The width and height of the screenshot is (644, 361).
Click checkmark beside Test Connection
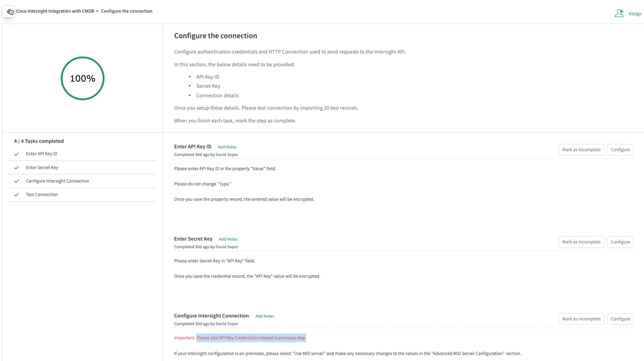click(16, 195)
